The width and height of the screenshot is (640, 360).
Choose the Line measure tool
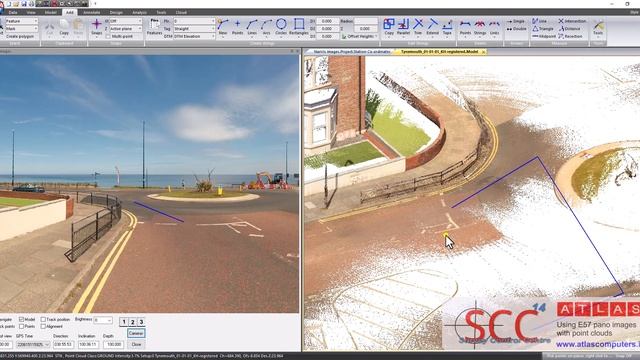[540, 21]
